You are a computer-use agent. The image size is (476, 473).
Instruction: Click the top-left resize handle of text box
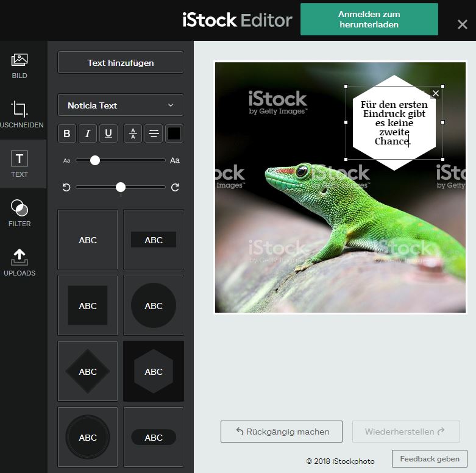(x=346, y=86)
